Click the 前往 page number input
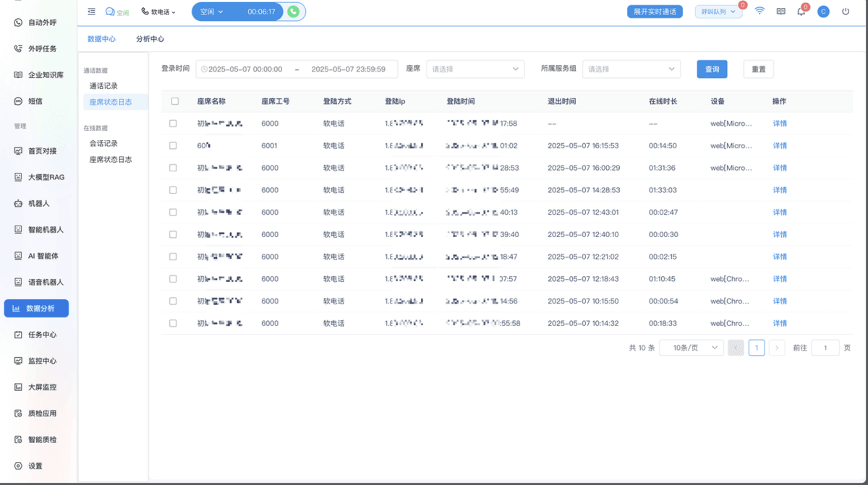 pos(825,348)
